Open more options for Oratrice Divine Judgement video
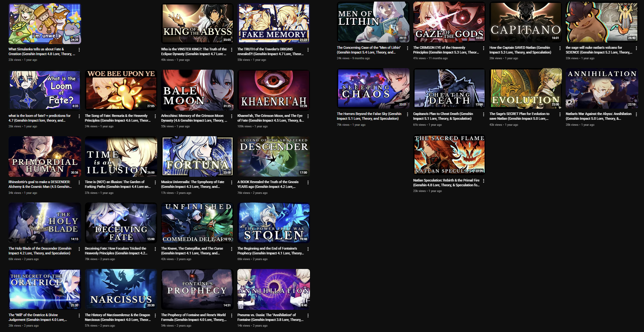 tap(79, 316)
